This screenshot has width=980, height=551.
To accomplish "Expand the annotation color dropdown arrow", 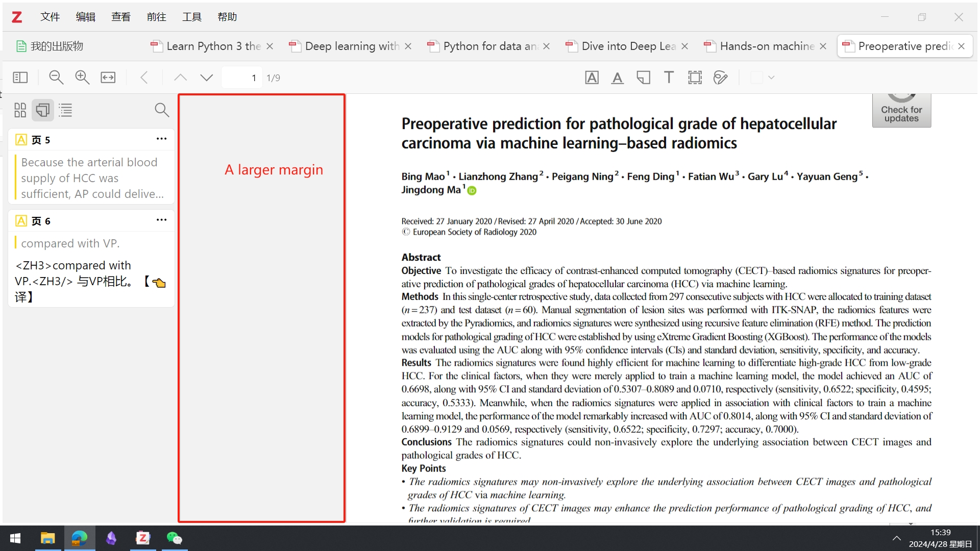I will 771,78.
